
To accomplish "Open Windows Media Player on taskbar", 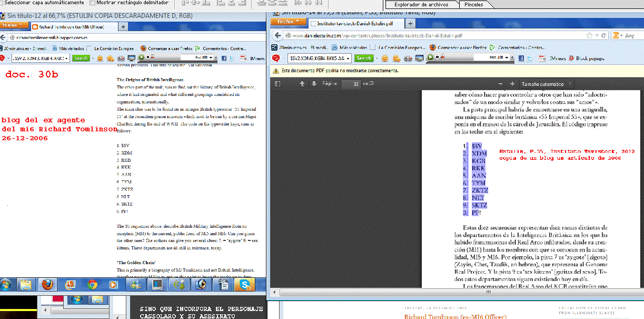I will pyautogui.click(x=113, y=284).
